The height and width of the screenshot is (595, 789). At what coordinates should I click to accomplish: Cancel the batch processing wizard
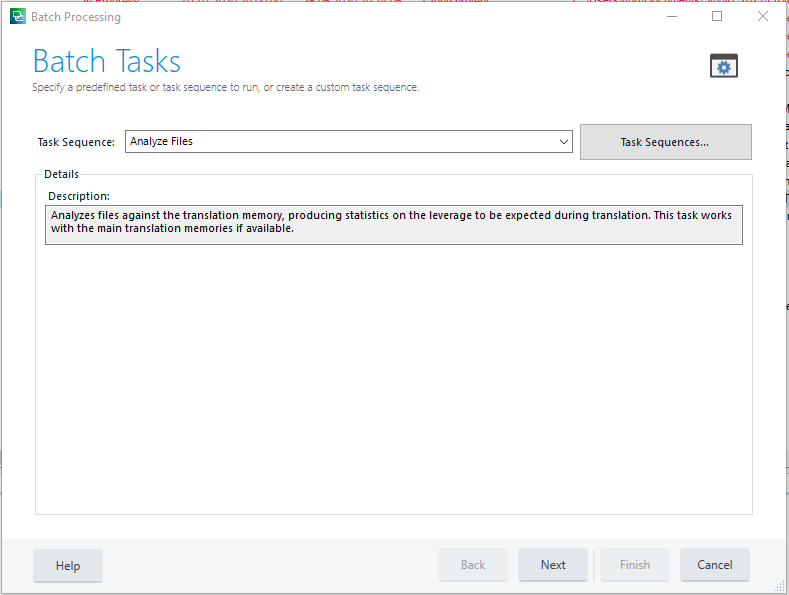point(715,565)
